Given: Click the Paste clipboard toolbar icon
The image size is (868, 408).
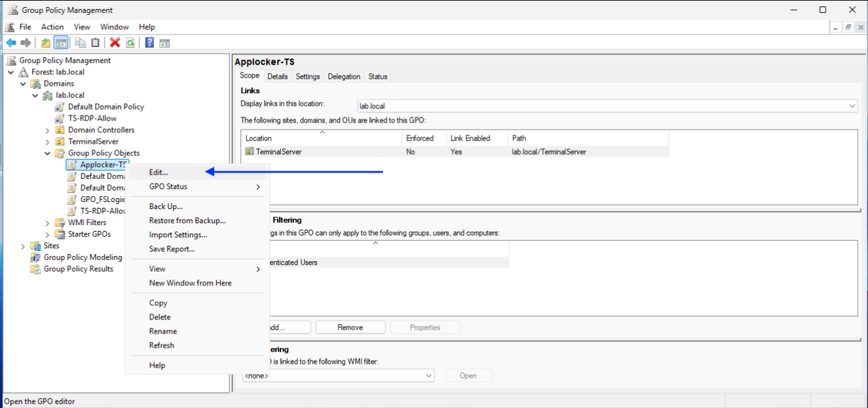Looking at the screenshot, I should click(95, 43).
